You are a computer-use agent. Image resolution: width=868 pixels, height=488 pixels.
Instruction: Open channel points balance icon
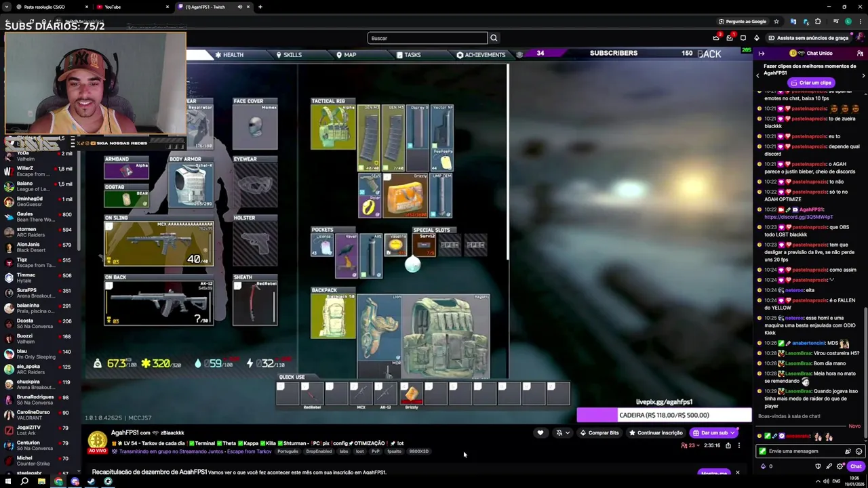tap(764, 466)
